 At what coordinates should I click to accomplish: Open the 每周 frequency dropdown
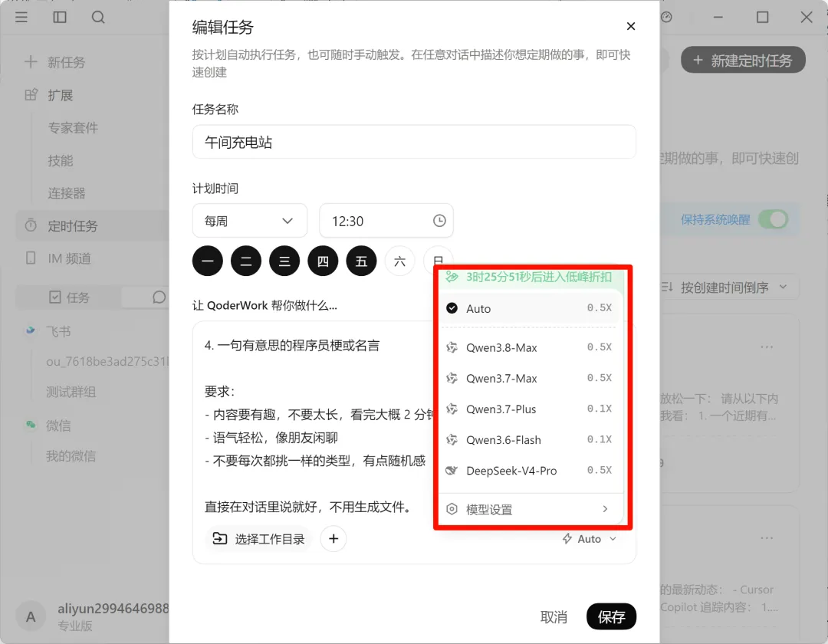250,221
